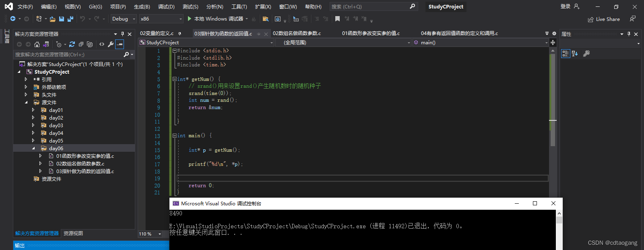Image resolution: width=644 pixels, height=250 pixels.
Task: Open the 文件(F) menu
Action: point(25,6)
